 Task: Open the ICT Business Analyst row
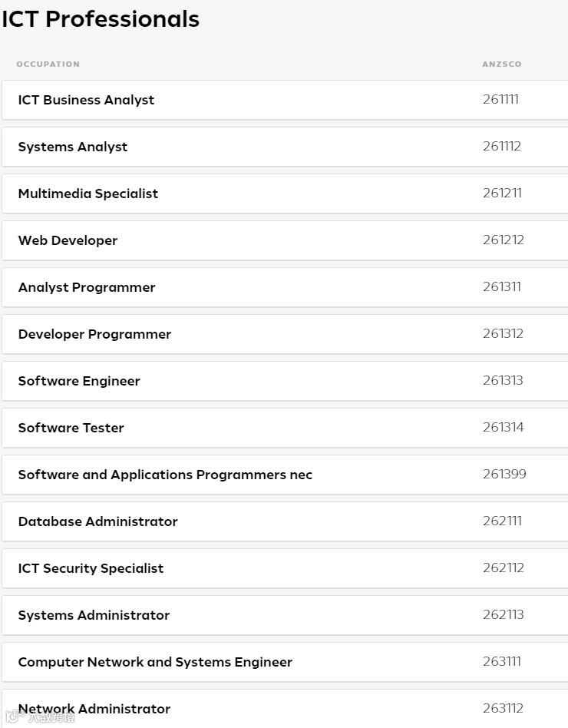pyautogui.click(x=86, y=100)
